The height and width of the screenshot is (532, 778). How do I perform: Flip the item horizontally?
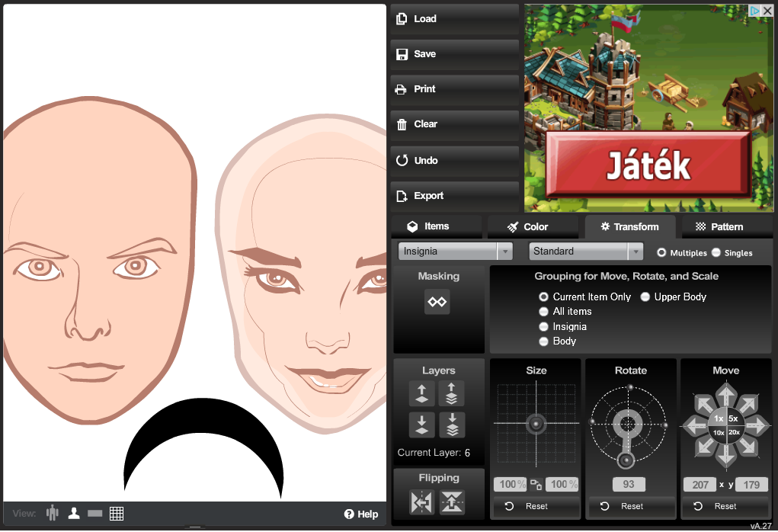coord(421,502)
